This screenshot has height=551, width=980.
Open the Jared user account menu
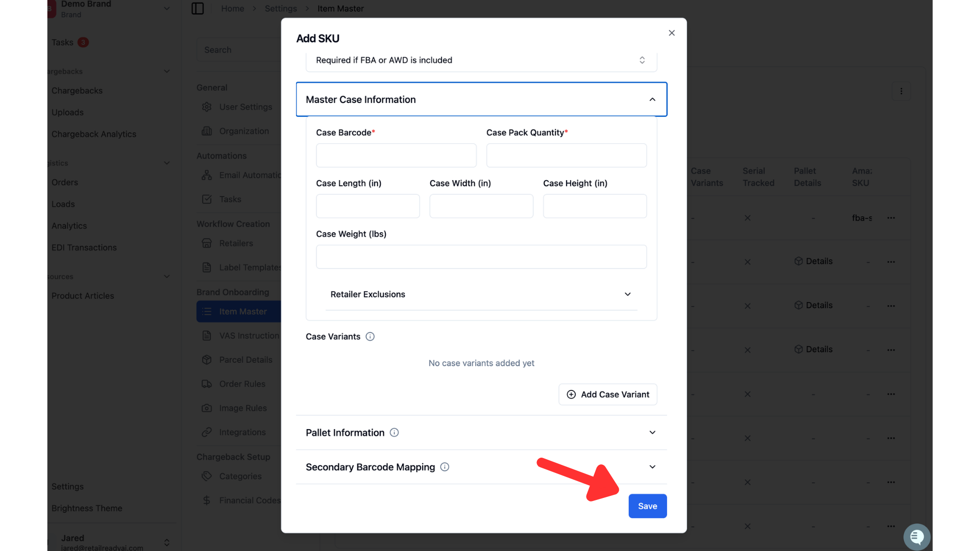(x=166, y=542)
